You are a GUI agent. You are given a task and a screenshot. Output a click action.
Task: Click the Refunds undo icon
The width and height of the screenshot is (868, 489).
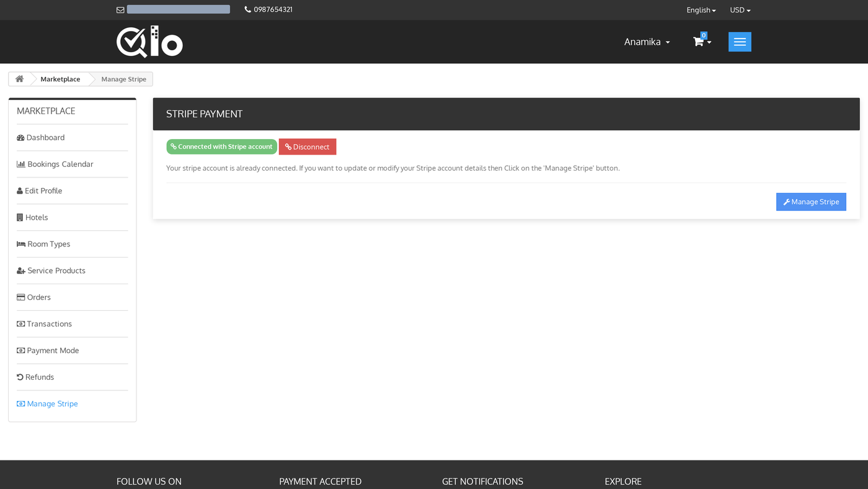tap(20, 377)
